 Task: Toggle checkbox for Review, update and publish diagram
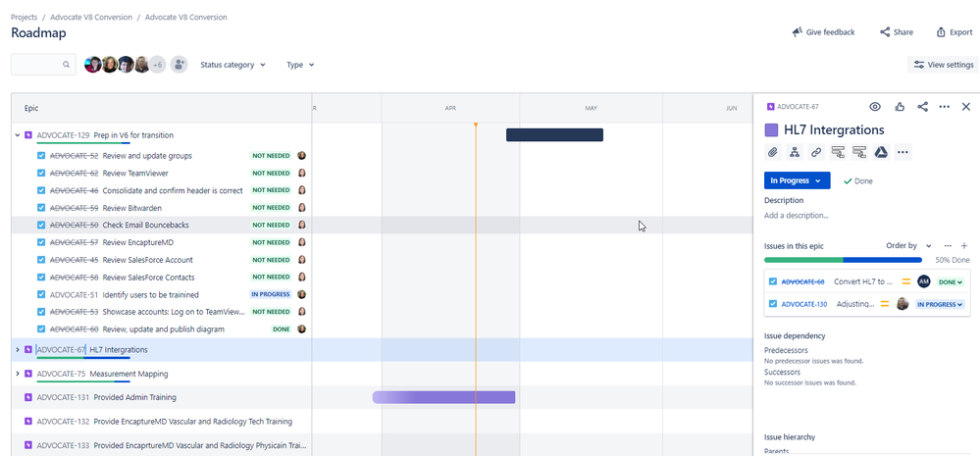41,329
